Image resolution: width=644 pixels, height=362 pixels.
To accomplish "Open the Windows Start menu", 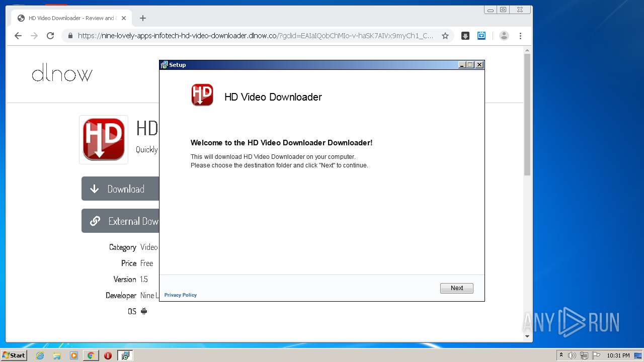I will point(14,355).
